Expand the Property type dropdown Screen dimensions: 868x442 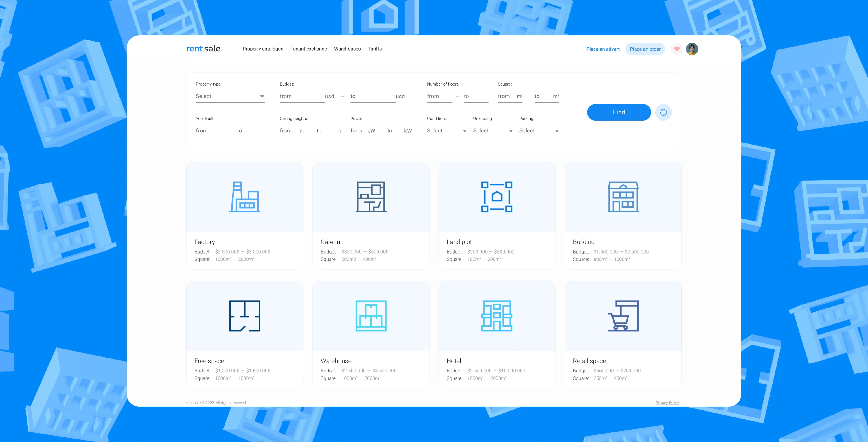[230, 96]
